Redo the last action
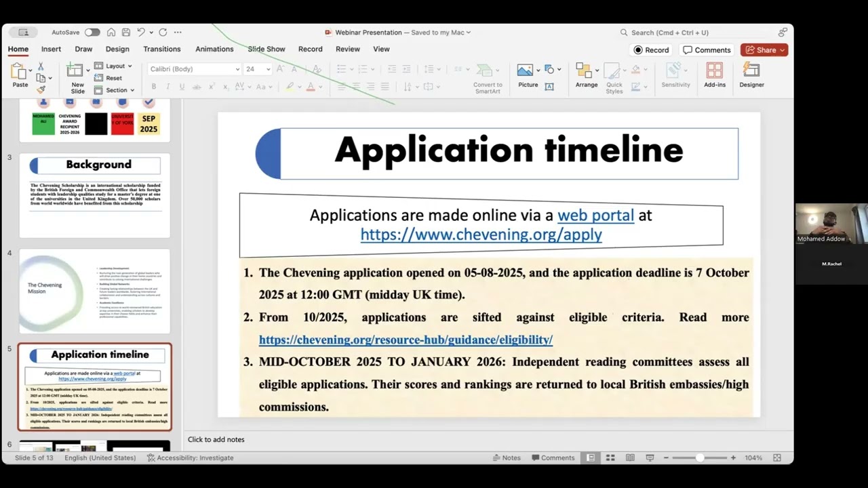868x488 pixels. (x=163, y=32)
